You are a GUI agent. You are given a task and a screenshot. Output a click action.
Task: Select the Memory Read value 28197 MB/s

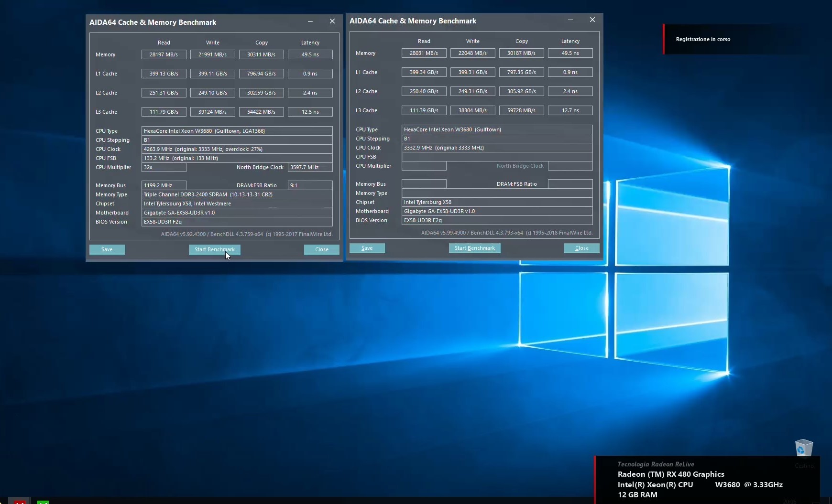(x=164, y=54)
